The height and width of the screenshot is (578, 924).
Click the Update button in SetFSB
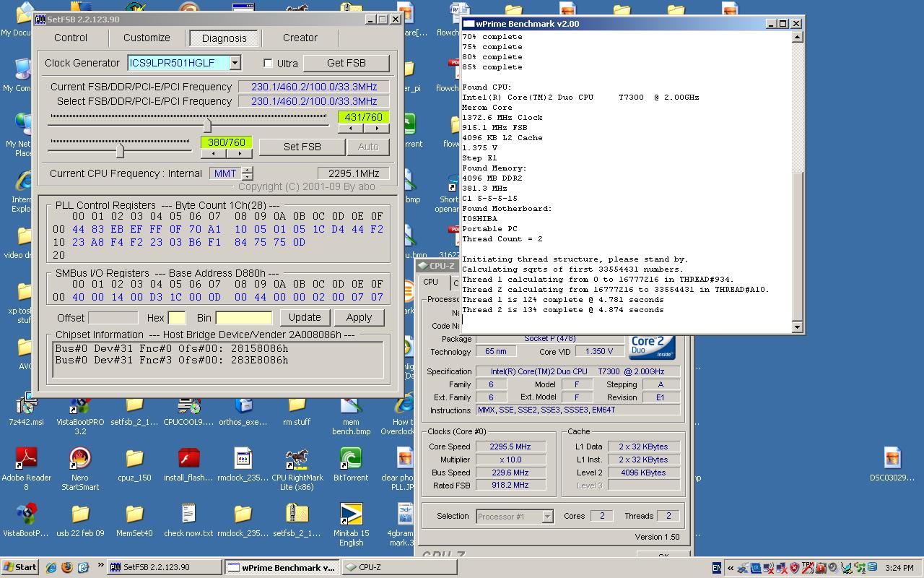point(305,317)
